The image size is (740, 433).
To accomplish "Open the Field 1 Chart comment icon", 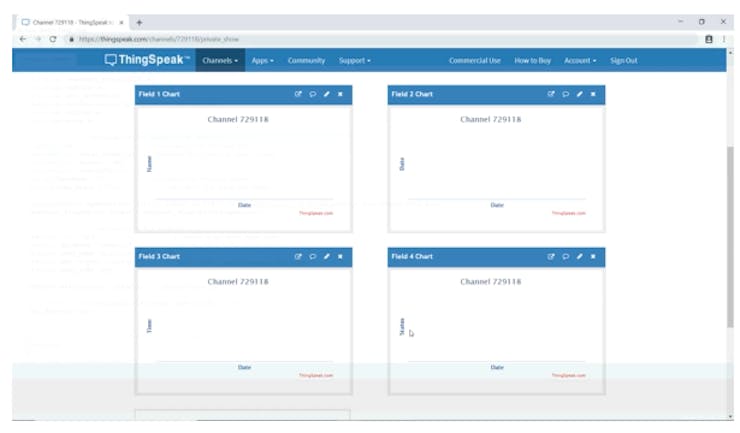I will pos(312,94).
